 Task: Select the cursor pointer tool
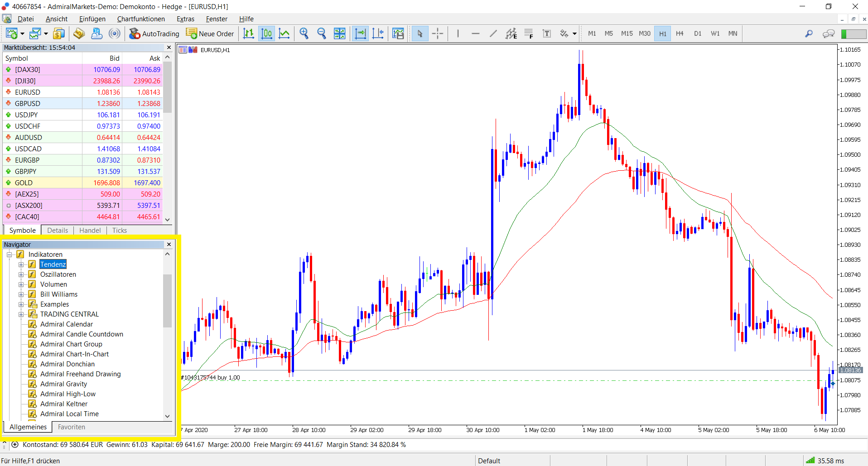[x=420, y=34]
